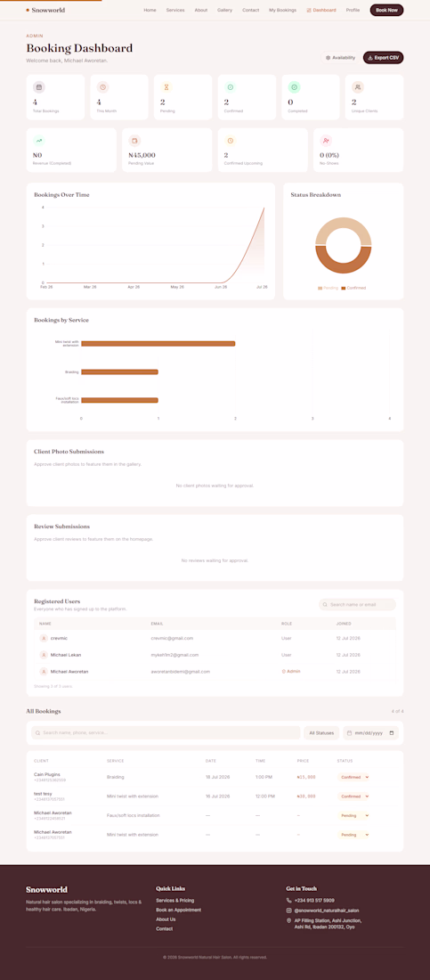
Task: Click the Faux/soft locs installation bar
Action: tap(119, 400)
